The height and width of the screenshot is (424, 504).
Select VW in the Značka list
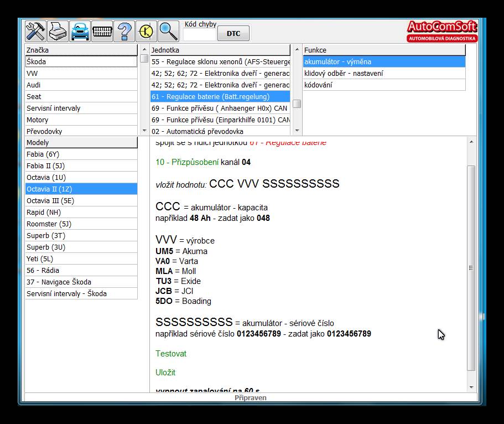81,74
